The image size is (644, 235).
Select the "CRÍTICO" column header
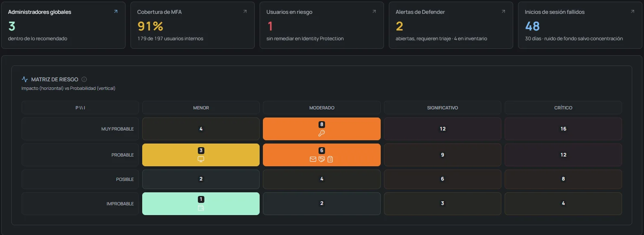pos(563,108)
